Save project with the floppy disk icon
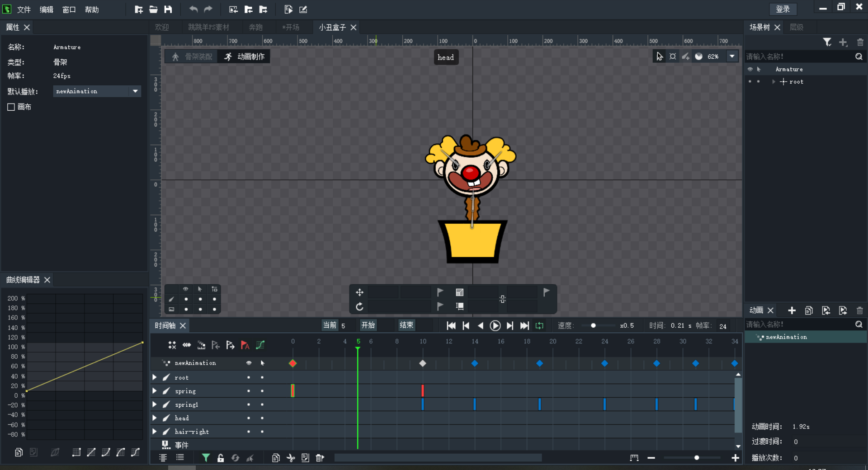Screen dimensions: 868x470 click(168, 9)
